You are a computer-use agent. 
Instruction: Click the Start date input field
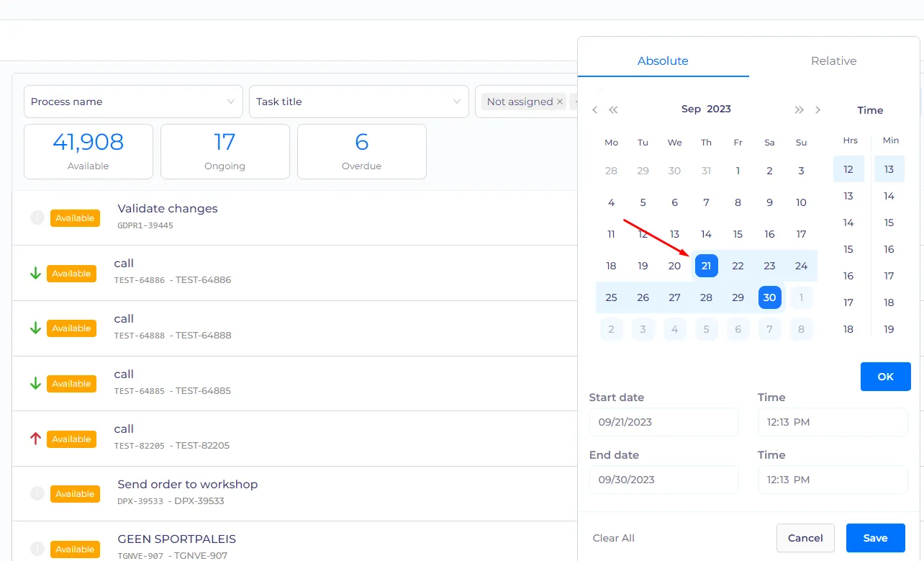coord(663,422)
